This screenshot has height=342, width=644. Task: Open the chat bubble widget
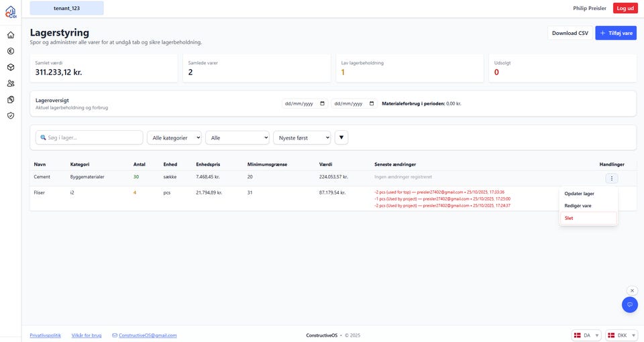coord(629,304)
